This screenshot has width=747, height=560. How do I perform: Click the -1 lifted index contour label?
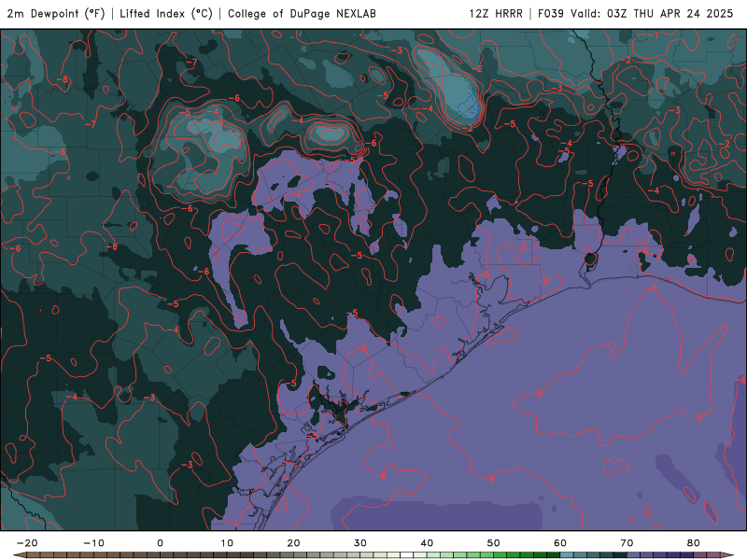653,35
